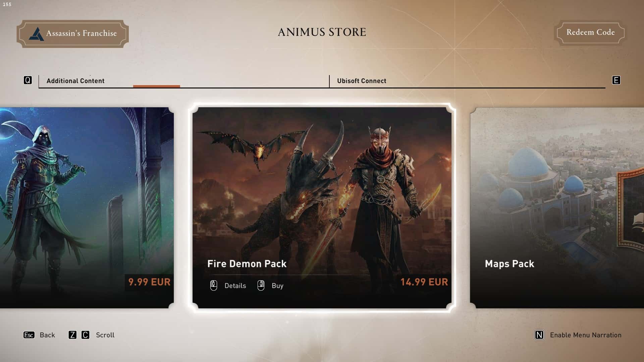Click the Z key scroll-left icon

point(72,335)
